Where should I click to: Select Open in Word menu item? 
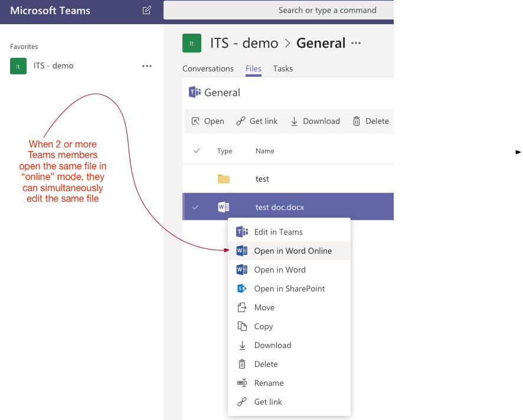click(x=289, y=270)
